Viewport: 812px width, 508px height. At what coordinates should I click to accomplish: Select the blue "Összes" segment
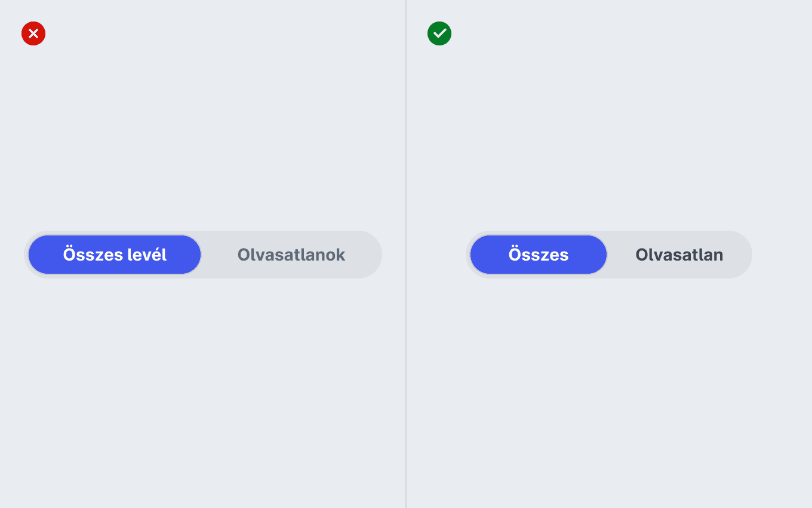539,255
